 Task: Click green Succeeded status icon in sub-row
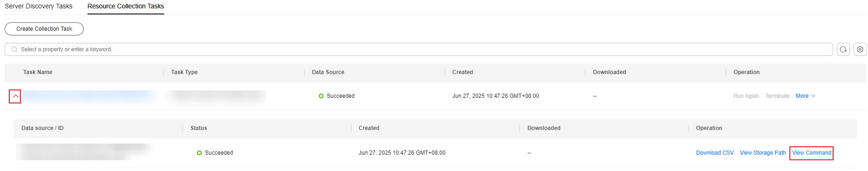click(x=199, y=153)
